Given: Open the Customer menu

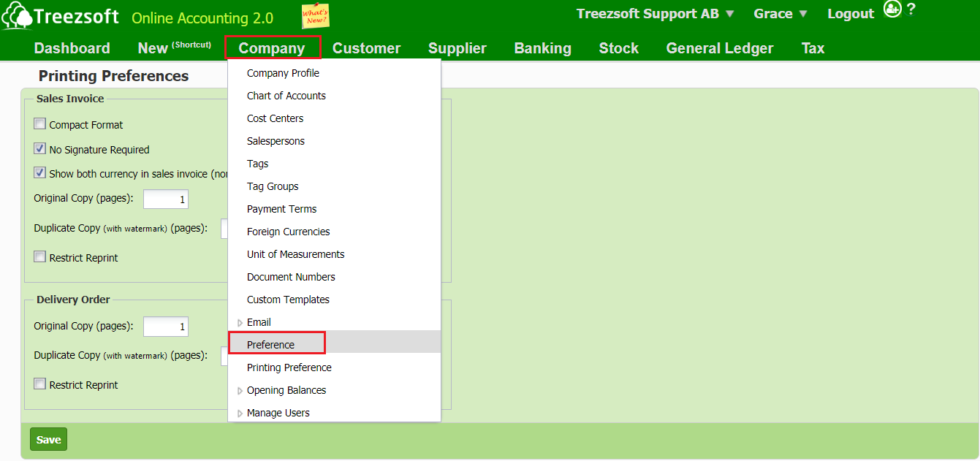Looking at the screenshot, I should pyautogui.click(x=366, y=48).
